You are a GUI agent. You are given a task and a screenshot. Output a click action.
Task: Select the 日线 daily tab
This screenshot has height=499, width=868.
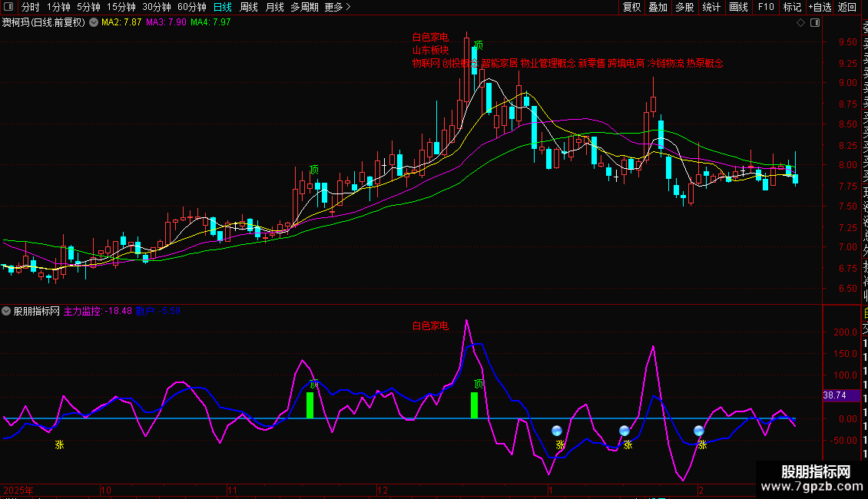223,7
